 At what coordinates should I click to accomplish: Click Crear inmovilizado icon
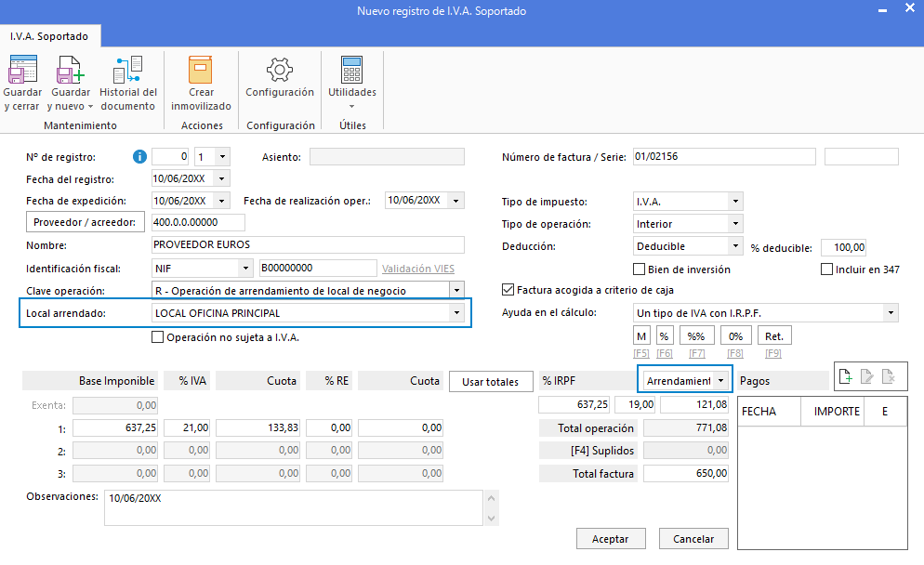201,70
